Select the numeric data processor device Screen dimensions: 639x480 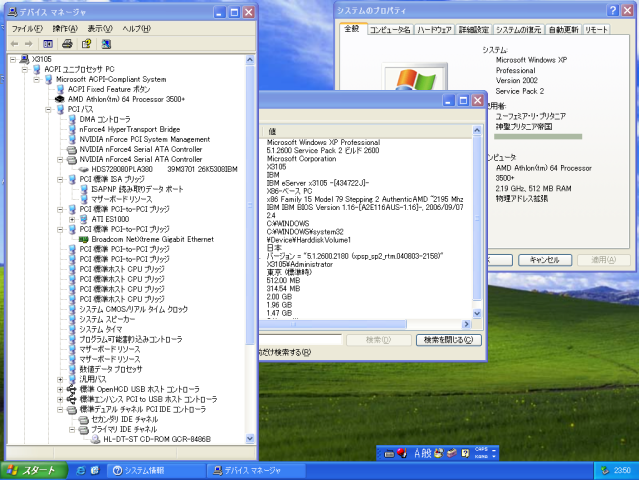(x=111, y=369)
